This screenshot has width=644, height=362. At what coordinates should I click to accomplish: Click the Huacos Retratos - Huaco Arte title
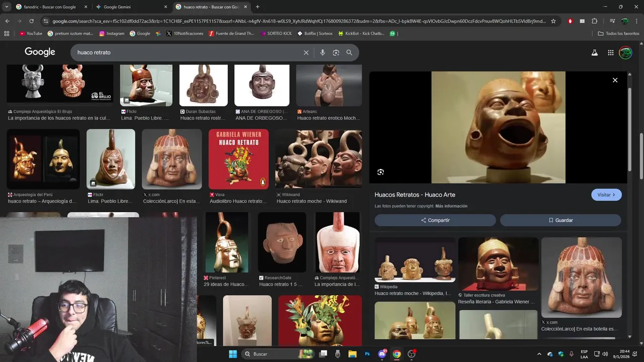coord(415,195)
